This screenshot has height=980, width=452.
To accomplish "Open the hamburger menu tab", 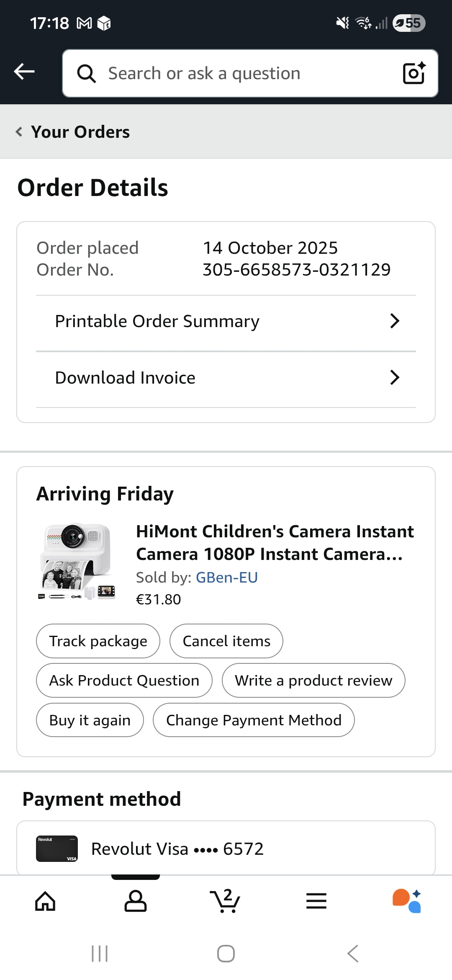I will coord(316,901).
